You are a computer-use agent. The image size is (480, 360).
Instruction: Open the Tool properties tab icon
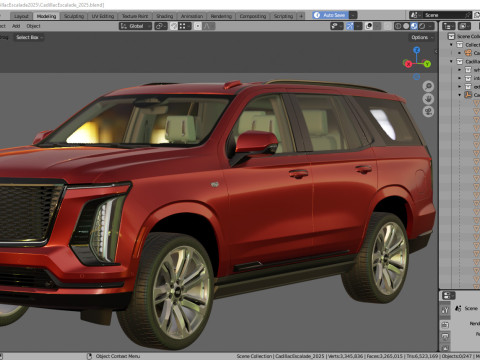coord(445,310)
